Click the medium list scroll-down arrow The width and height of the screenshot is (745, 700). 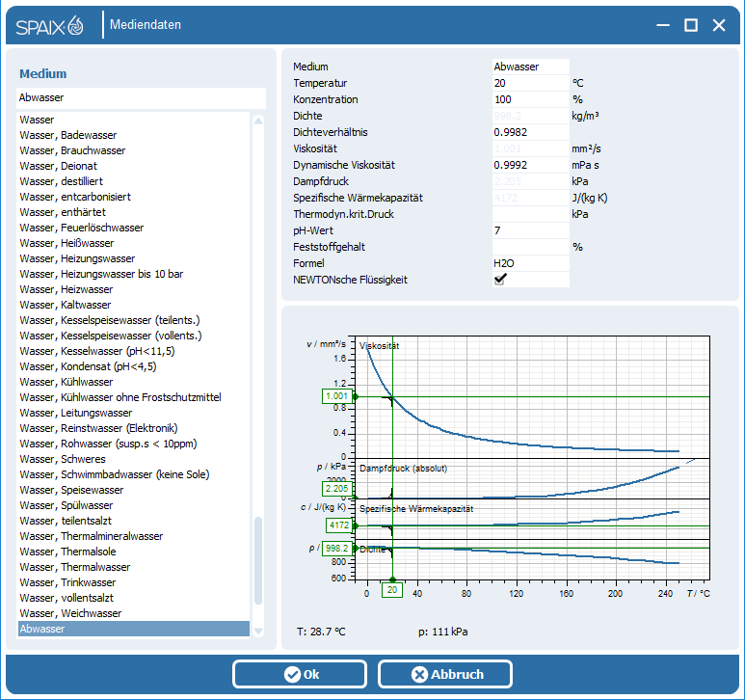(258, 632)
